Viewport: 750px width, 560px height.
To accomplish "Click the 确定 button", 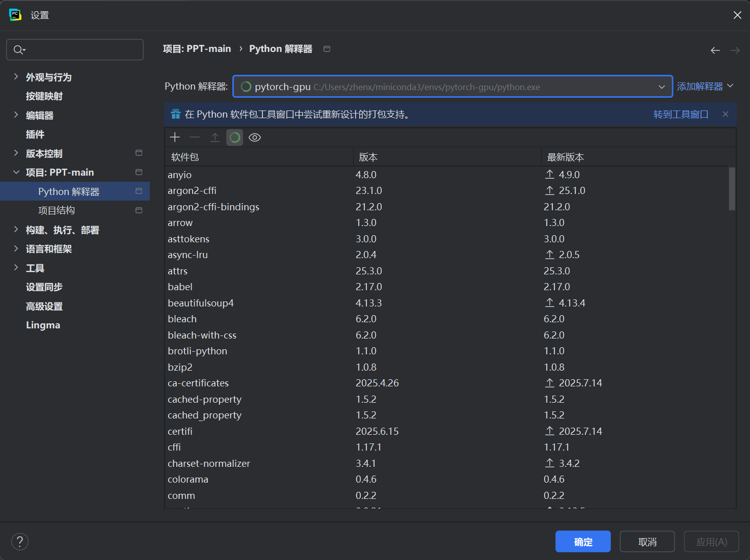I will pos(583,542).
